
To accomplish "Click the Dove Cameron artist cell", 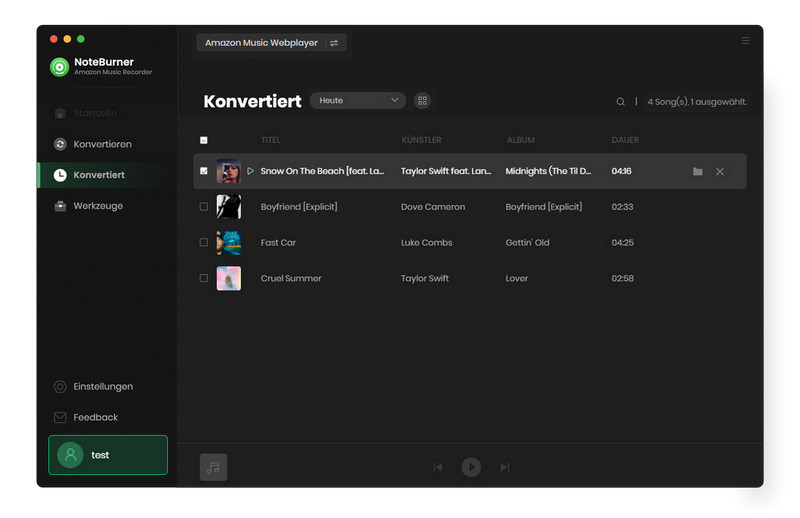I will point(433,207).
